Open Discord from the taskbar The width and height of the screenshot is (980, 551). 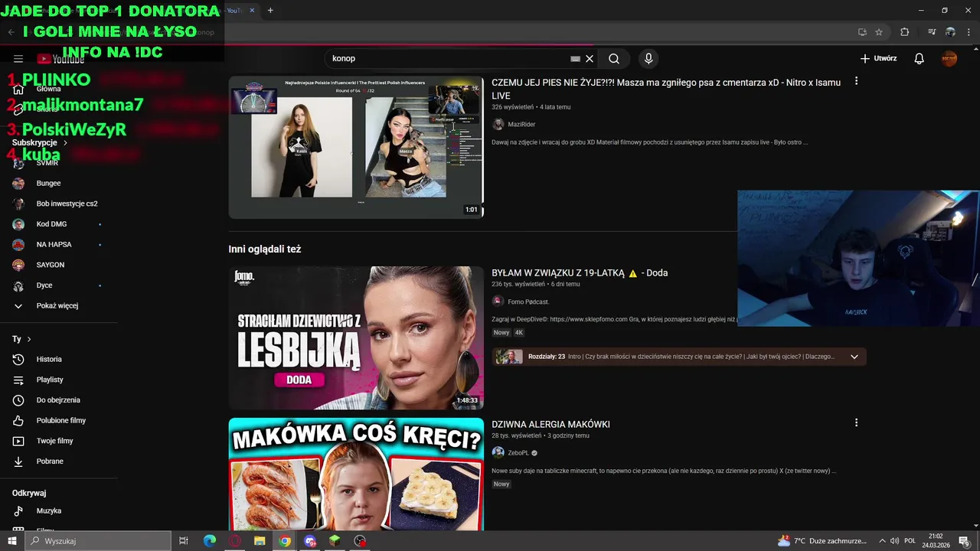[x=310, y=541]
